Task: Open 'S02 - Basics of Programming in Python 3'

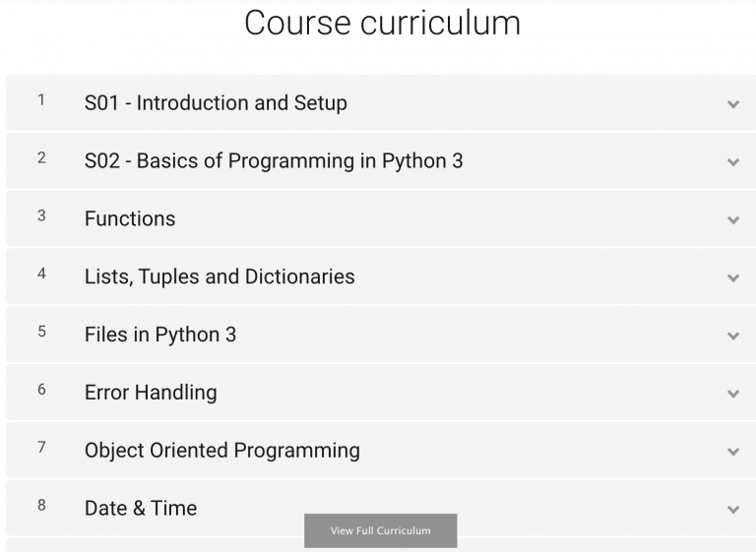Action: point(274,161)
